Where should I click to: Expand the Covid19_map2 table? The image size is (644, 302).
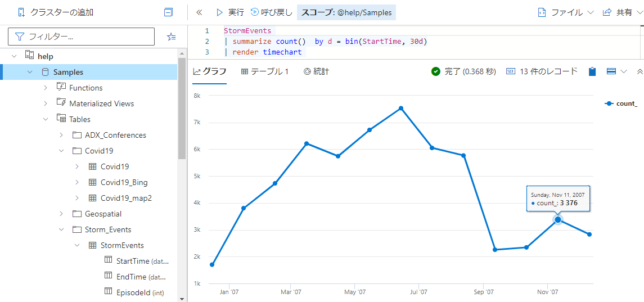[77, 198]
